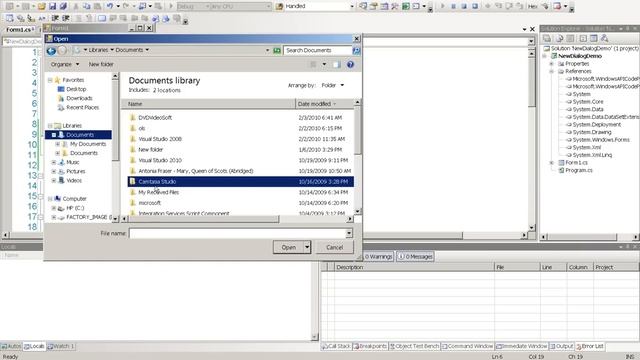The height and width of the screenshot is (360, 640).
Task: Click the Back arrow in the Open dialog
Action: (51, 51)
